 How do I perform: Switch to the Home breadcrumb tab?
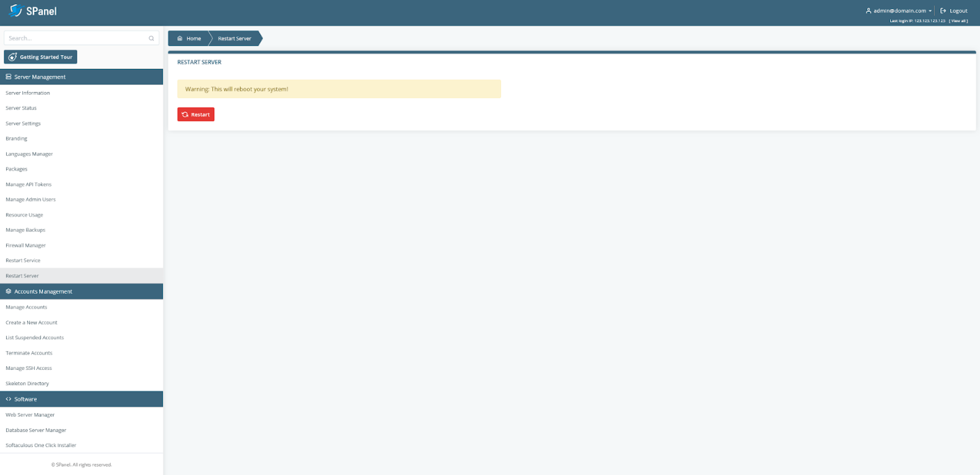click(x=193, y=38)
